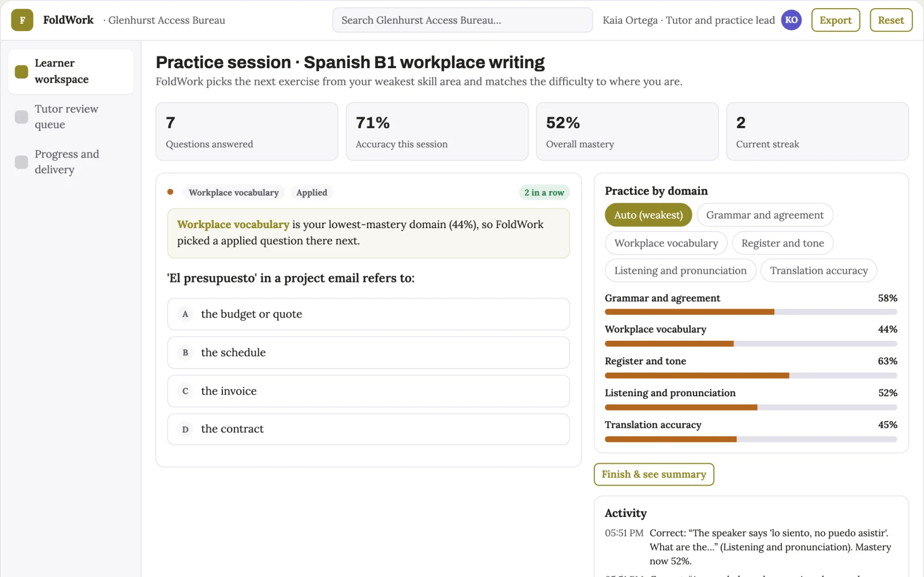This screenshot has height=577, width=924.
Task: Open the KO user avatar
Action: (791, 20)
